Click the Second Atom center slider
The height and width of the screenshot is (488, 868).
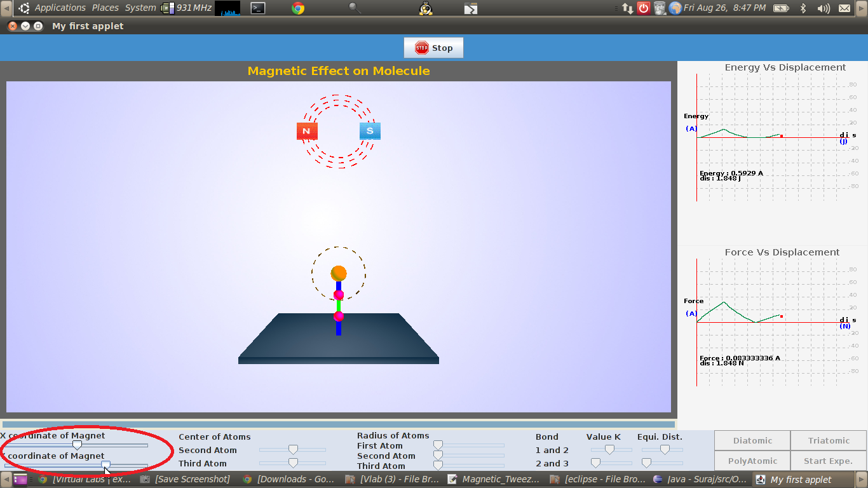pos(293,450)
